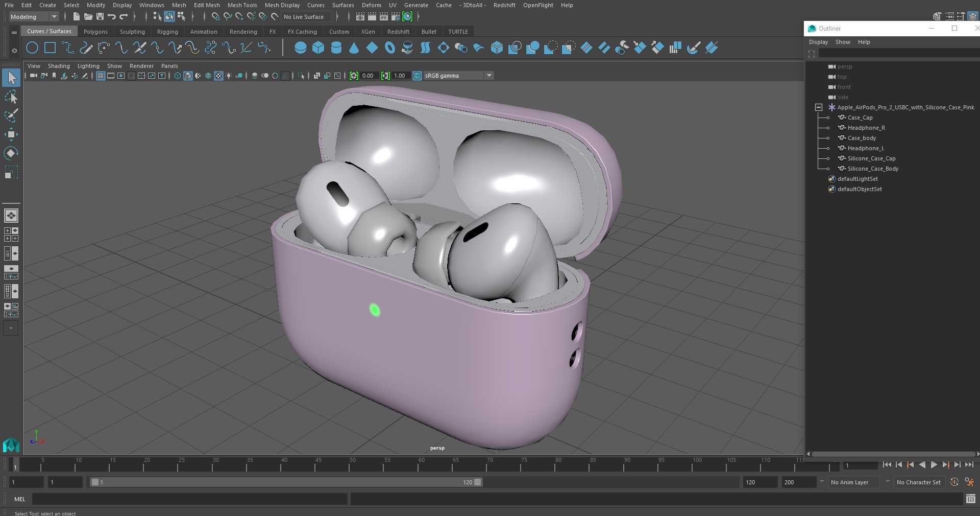Viewport: 980px width, 516px height.
Task: Go to the end of playback range
Action: 969,465
